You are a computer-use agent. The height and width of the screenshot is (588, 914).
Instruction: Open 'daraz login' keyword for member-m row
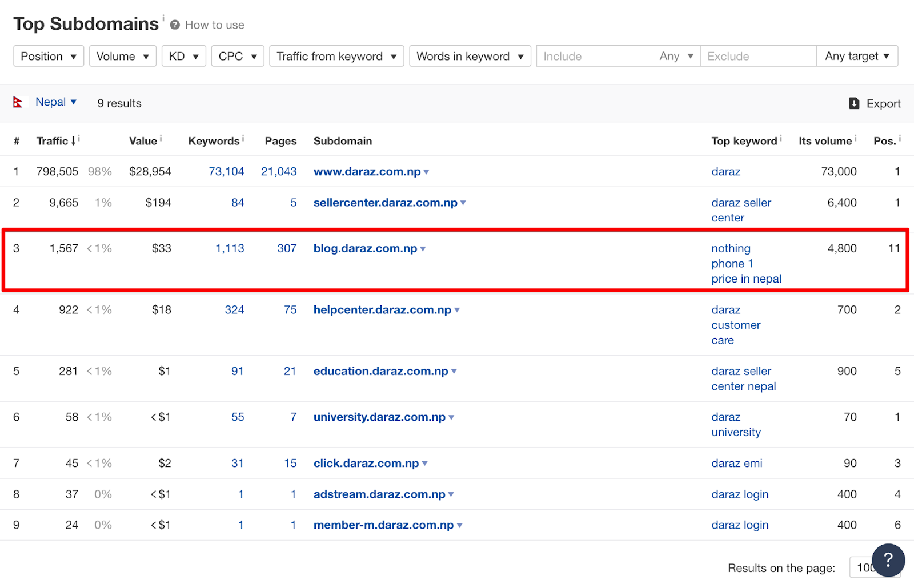(740, 525)
